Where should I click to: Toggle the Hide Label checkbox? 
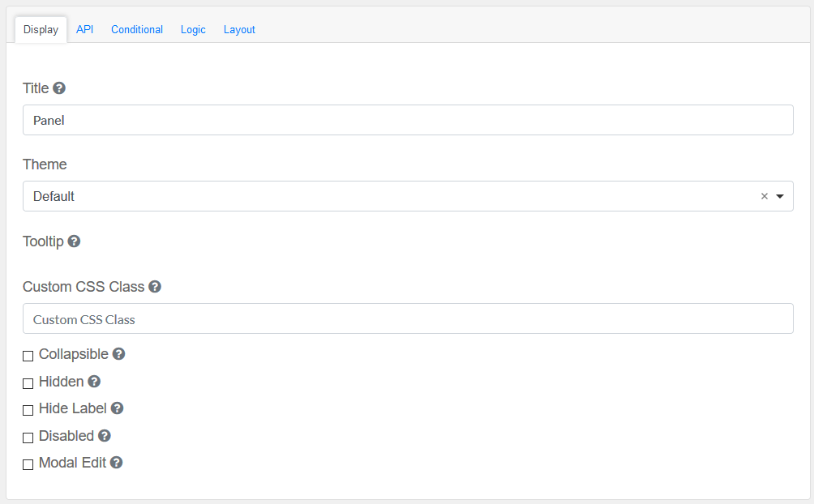(28, 410)
